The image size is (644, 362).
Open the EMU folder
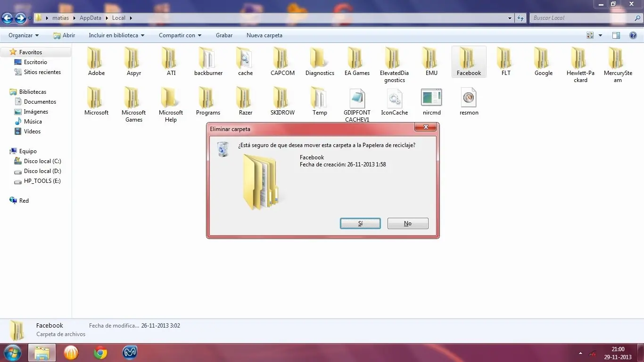tap(431, 62)
